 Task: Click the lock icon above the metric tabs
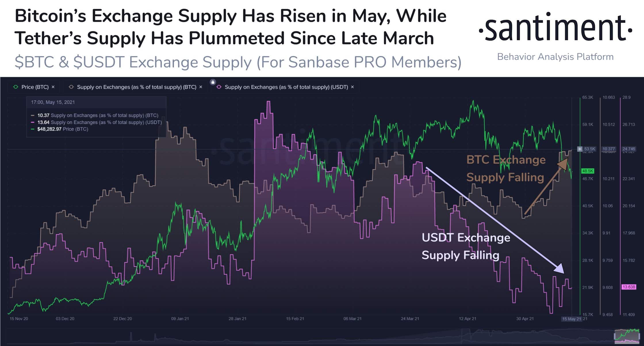point(213,82)
